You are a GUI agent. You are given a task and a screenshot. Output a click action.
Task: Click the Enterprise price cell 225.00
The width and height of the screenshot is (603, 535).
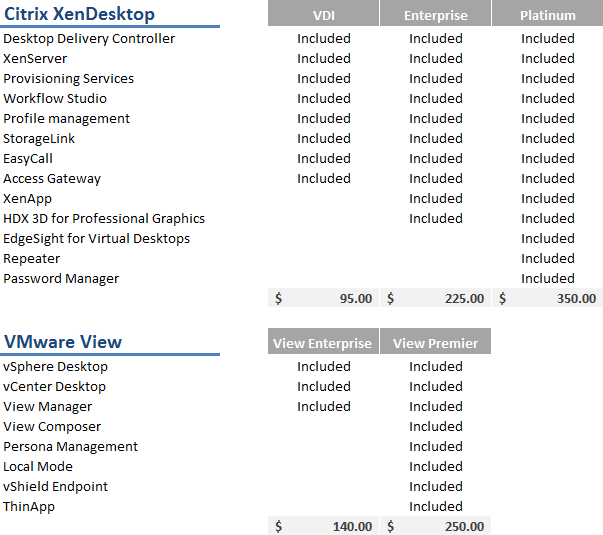pos(435,298)
